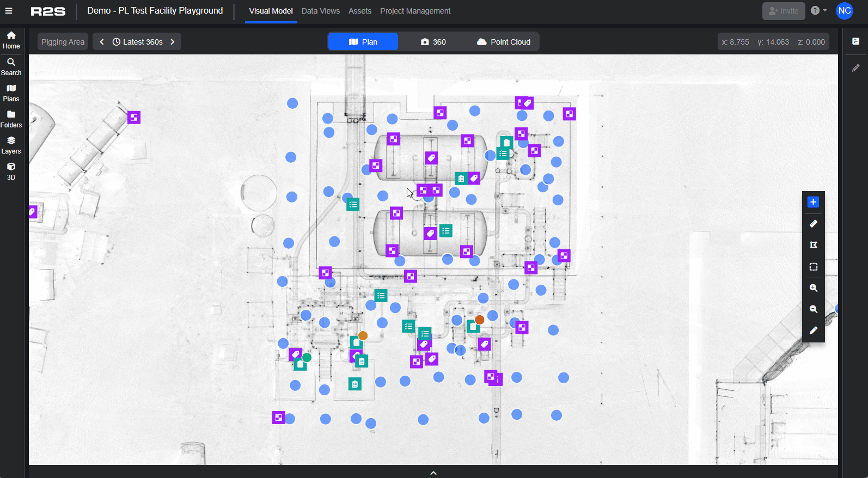Select the ruler measure tool
The width and height of the screenshot is (868, 478).
pyautogui.click(x=813, y=224)
